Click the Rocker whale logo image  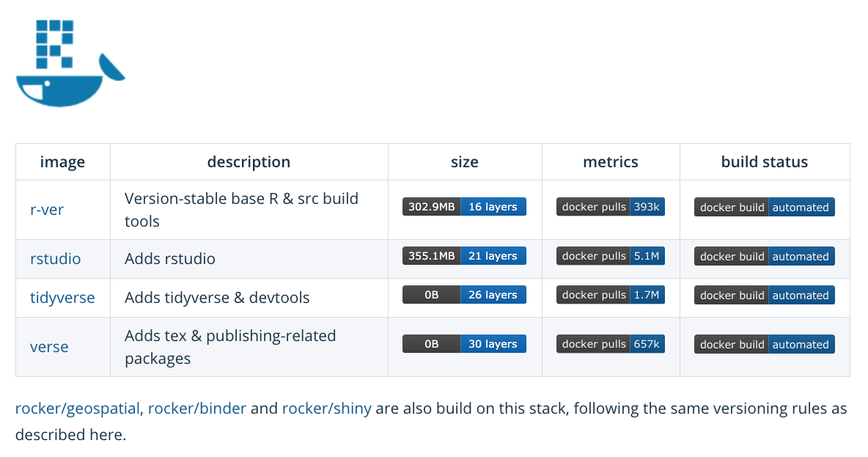[71, 63]
